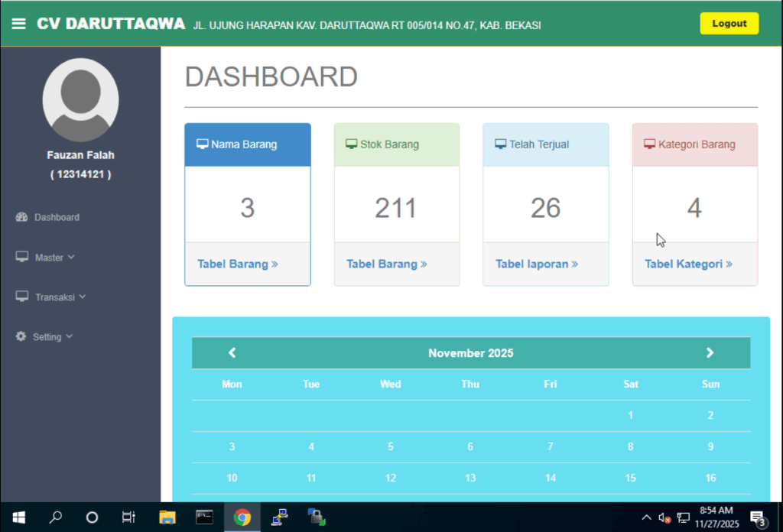Viewport: 783px width, 532px height.
Task: Go to previous month in calendar
Action: click(x=232, y=353)
